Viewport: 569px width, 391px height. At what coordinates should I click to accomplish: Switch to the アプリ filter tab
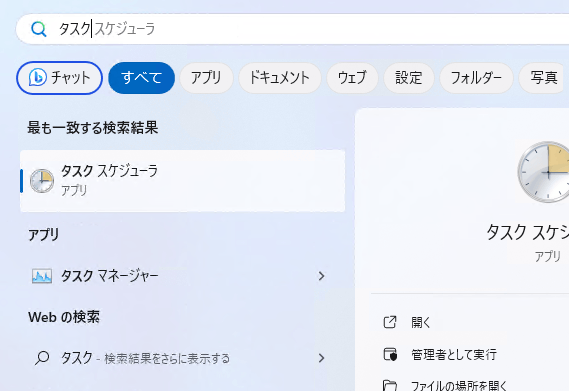click(x=206, y=78)
